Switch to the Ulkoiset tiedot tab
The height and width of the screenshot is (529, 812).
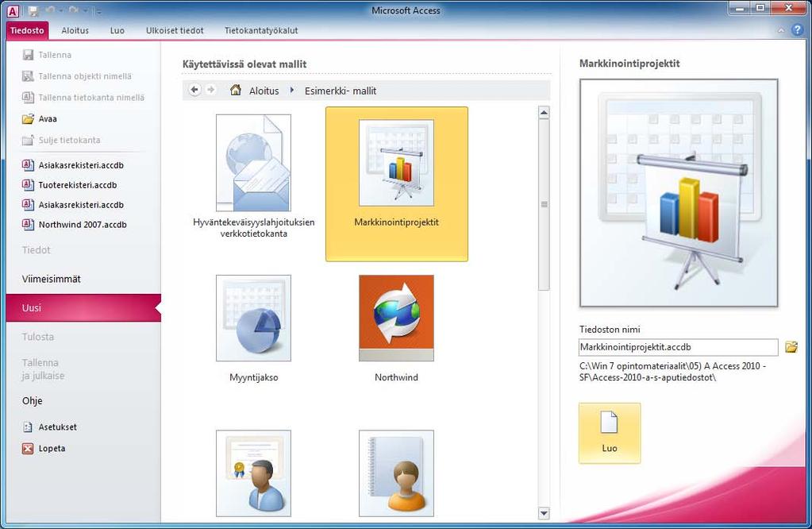tap(175, 30)
